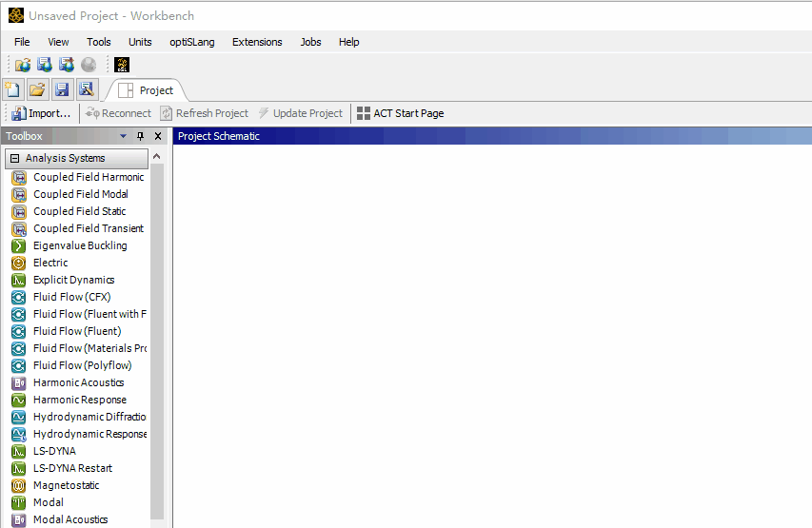Viewport: 812px width, 528px height.
Task: Click the New project icon
Action: tap(13, 89)
